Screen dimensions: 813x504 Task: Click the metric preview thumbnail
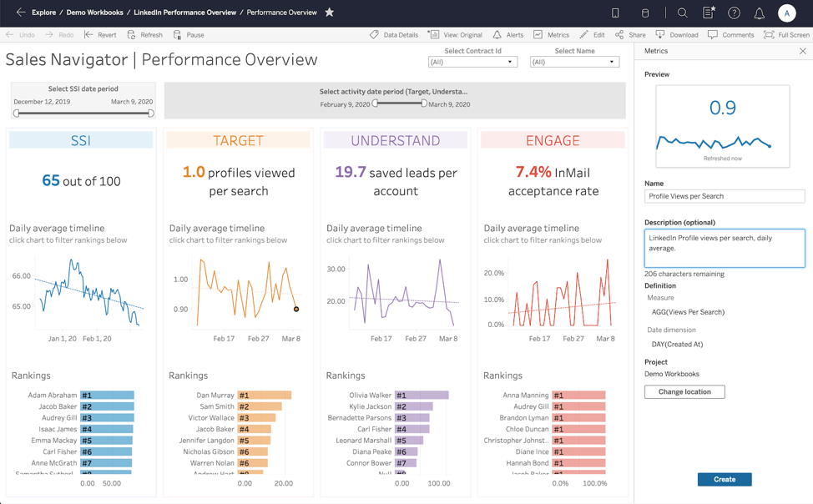[x=723, y=126]
